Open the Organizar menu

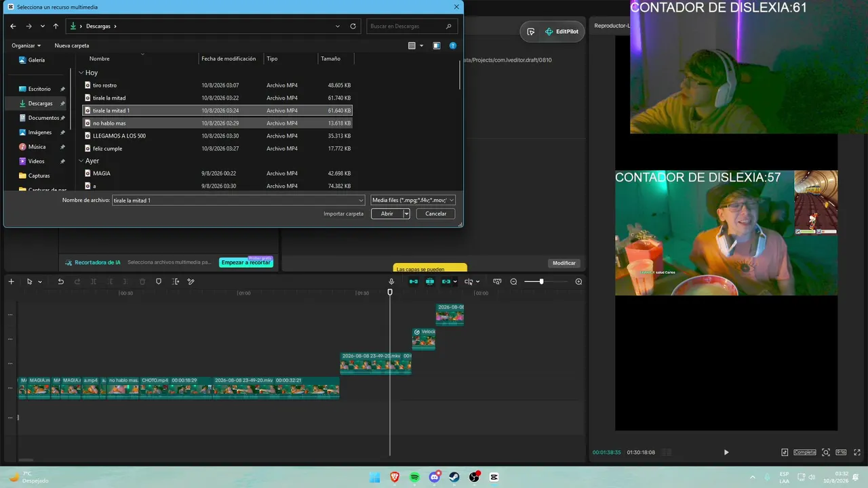[x=26, y=45]
